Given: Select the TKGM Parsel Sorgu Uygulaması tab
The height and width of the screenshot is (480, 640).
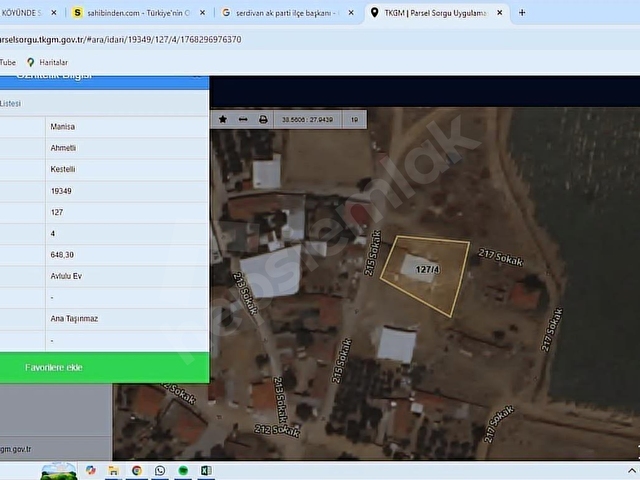Looking at the screenshot, I should pyautogui.click(x=436, y=13).
